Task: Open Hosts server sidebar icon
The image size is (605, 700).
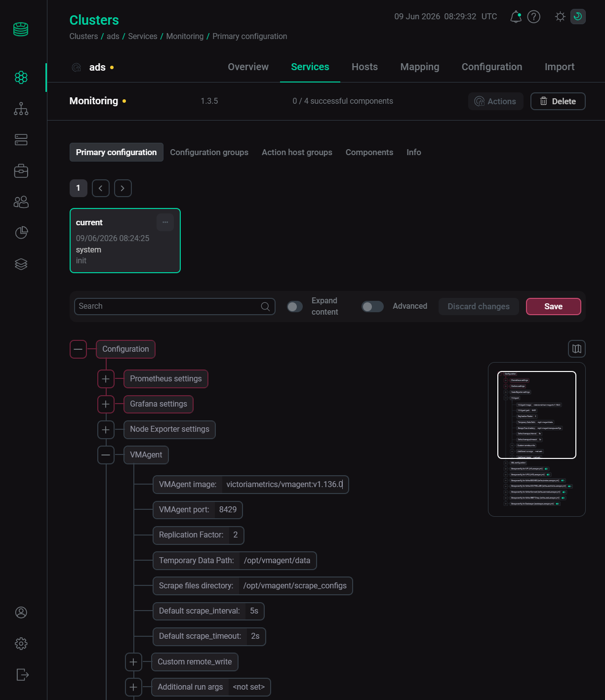Action: coord(21,140)
